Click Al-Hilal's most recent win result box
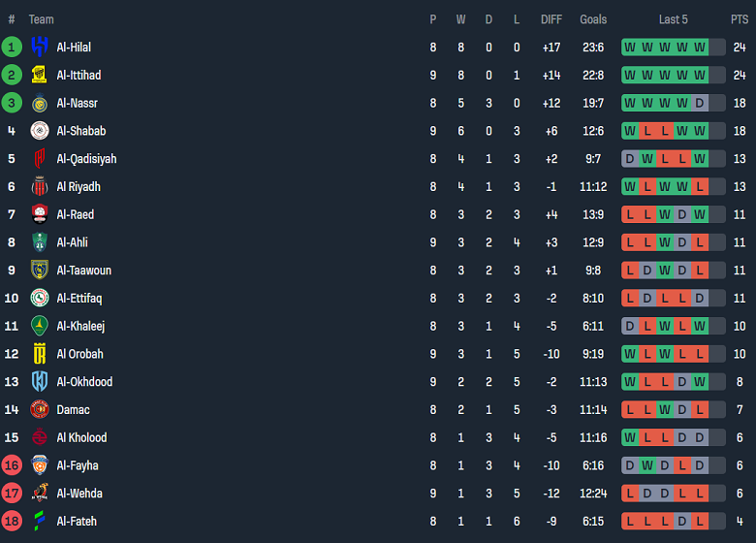Screen dimensions: 756x543 700,47
